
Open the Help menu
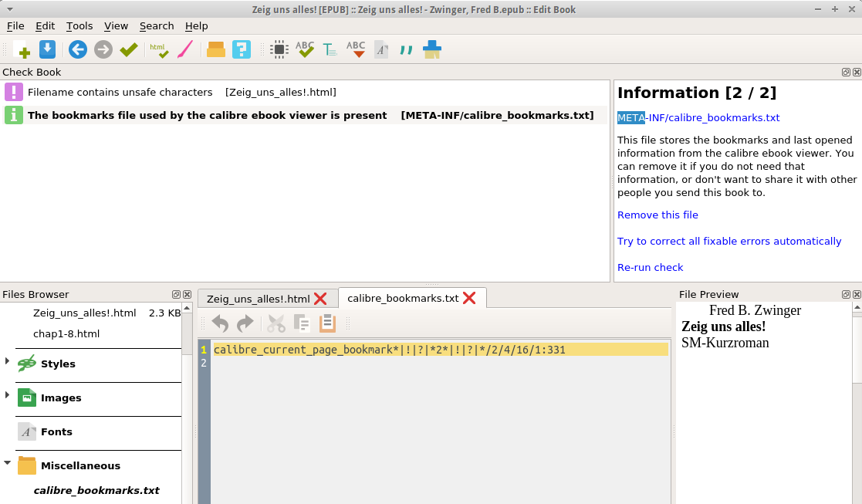click(x=196, y=25)
